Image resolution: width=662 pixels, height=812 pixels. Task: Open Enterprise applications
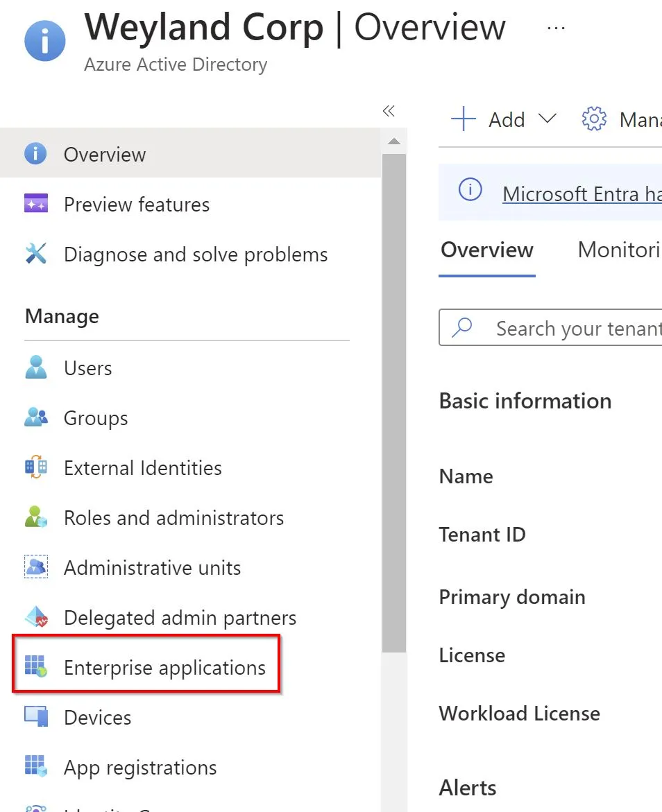tap(165, 668)
